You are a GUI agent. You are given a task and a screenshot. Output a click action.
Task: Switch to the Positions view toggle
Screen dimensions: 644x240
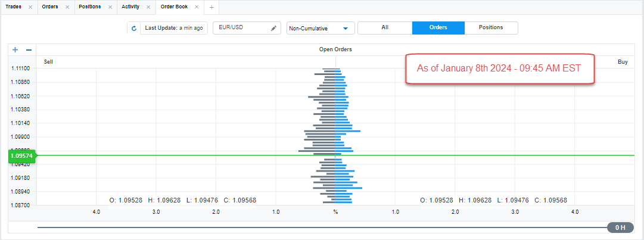(x=491, y=28)
